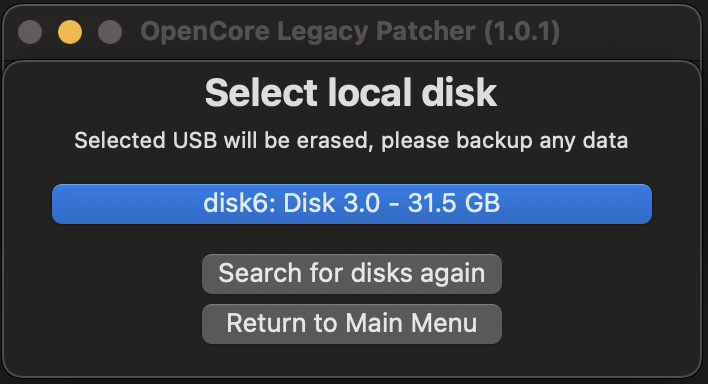
Task: Click the gray zoom window button
Action: point(110,32)
